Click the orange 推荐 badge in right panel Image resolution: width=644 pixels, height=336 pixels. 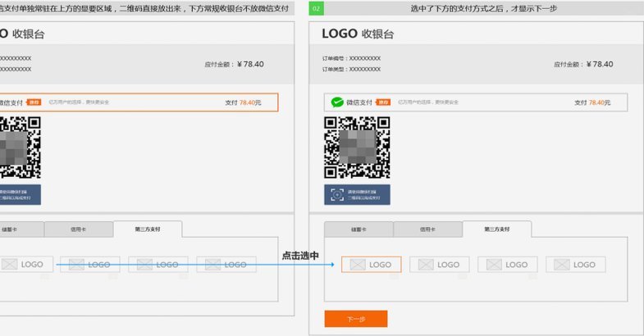383,102
